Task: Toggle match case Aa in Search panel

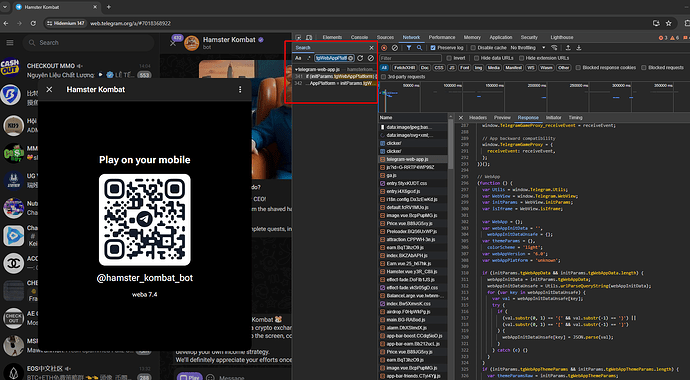Action: coord(298,58)
